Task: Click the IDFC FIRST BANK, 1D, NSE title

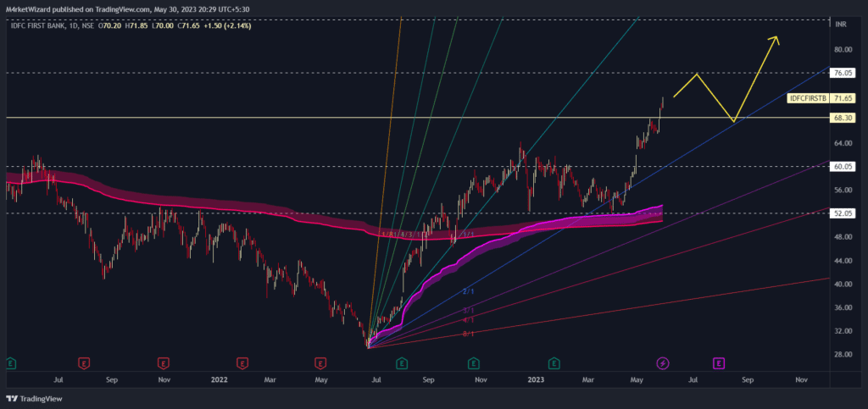Action: click(x=52, y=25)
